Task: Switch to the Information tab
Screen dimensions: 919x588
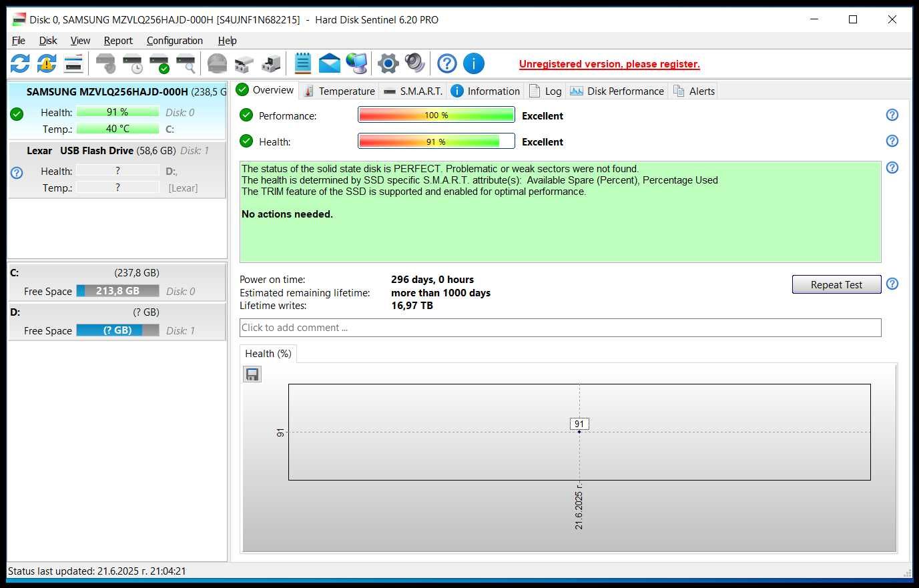Action: (x=485, y=91)
